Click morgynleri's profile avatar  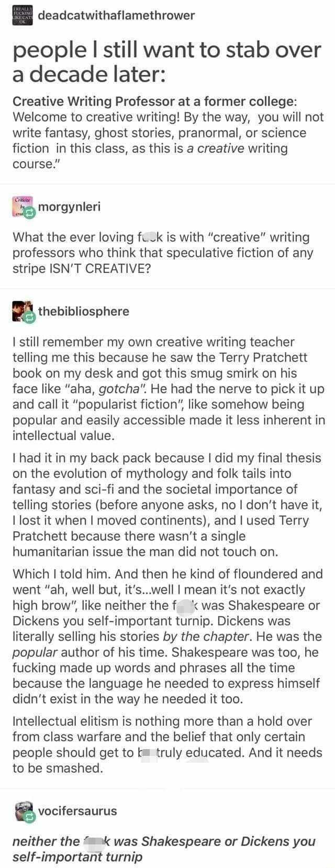pos(22,207)
